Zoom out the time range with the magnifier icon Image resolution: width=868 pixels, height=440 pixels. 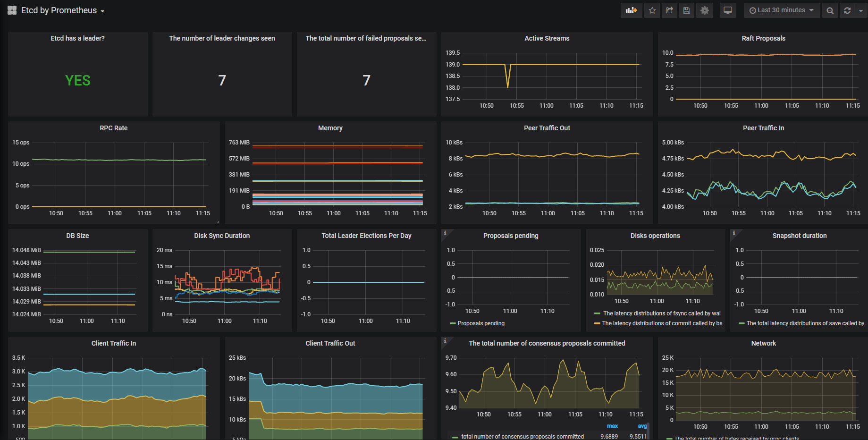[830, 10]
